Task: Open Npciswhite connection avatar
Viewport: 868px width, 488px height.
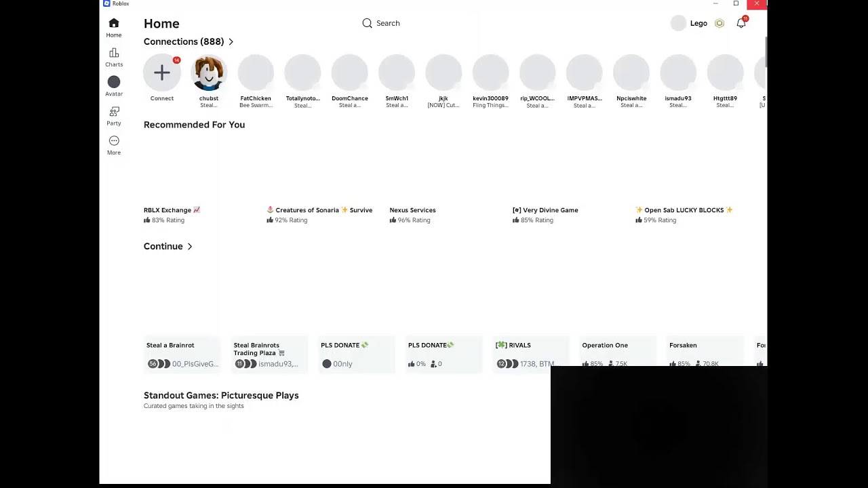Action: (x=631, y=73)
